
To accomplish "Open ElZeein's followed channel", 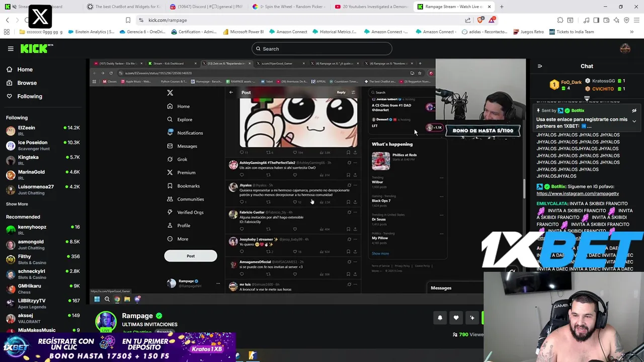I will pyautogui.click(x=43, y=131).
